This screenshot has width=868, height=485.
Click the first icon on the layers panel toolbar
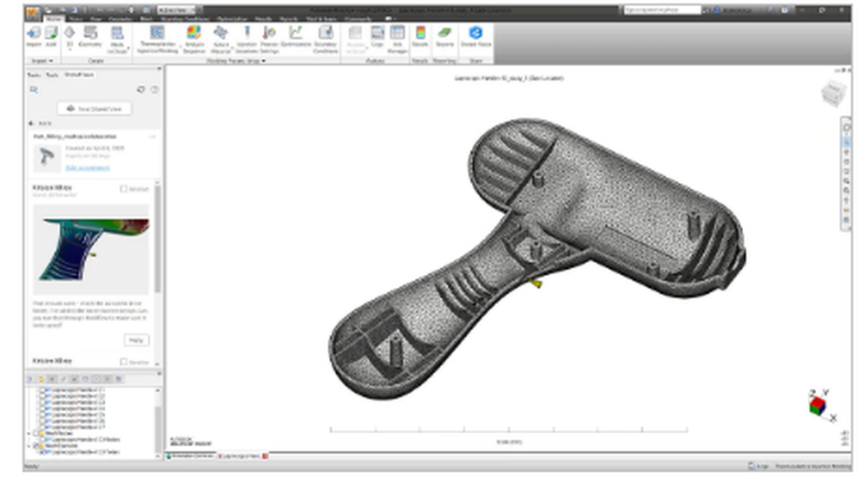[x=30, y=379]
